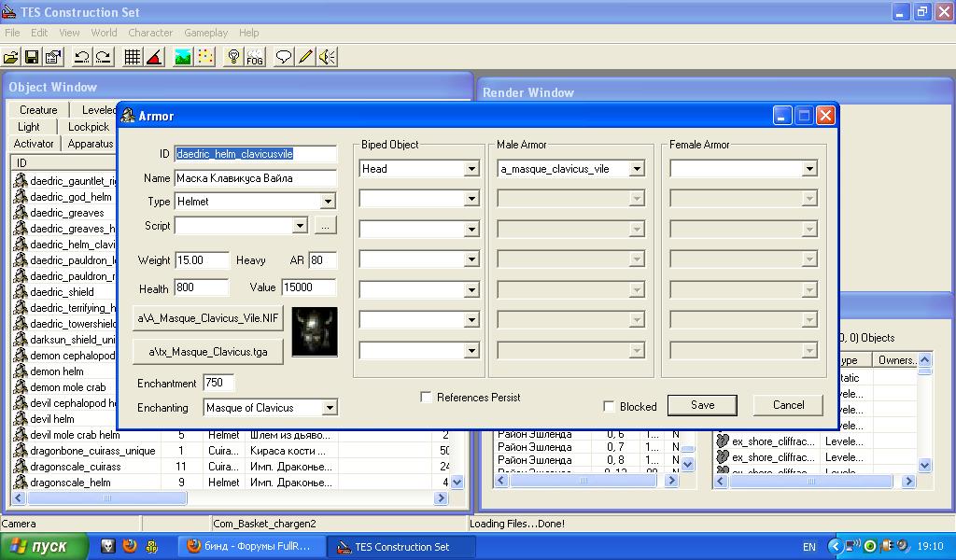This screenshot has height=560, width=956.
Task: Open the Edit menu
Action: pos(39,33)
